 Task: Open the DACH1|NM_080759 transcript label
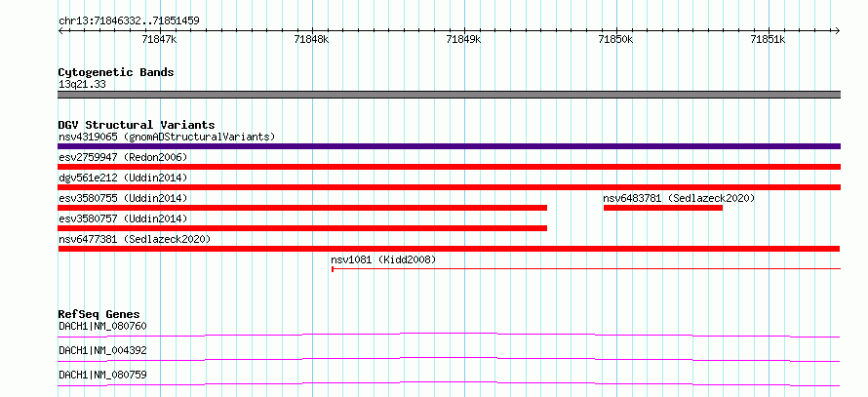(102, 375)
